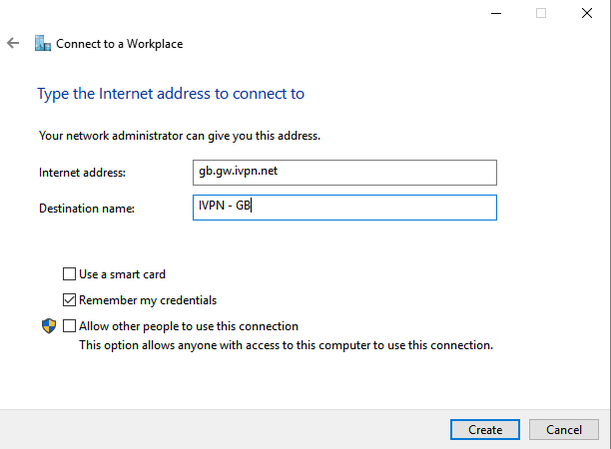Minimize the Connect to a Workplace window
This screenshot has width=611, height=449.
[x=497, y=13]
